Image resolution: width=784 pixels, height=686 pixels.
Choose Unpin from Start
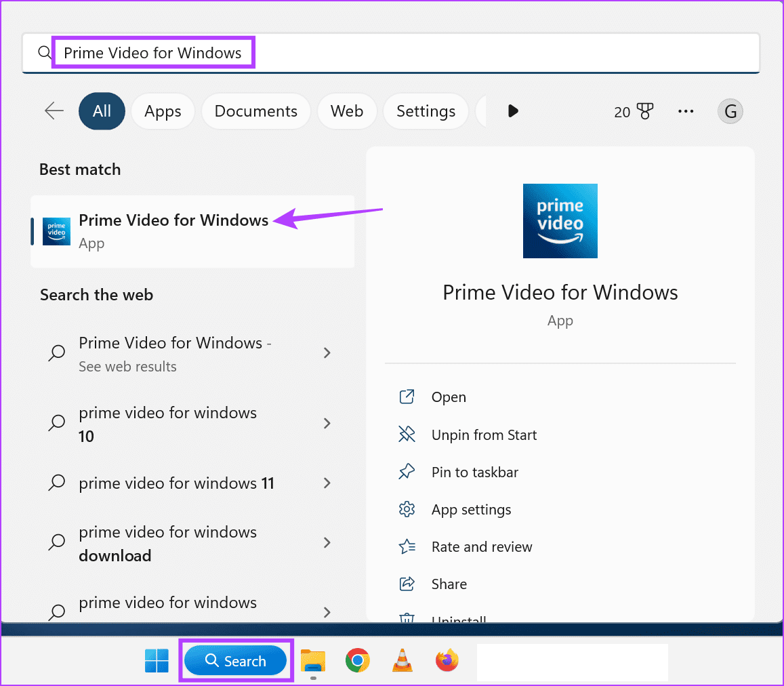484,435
